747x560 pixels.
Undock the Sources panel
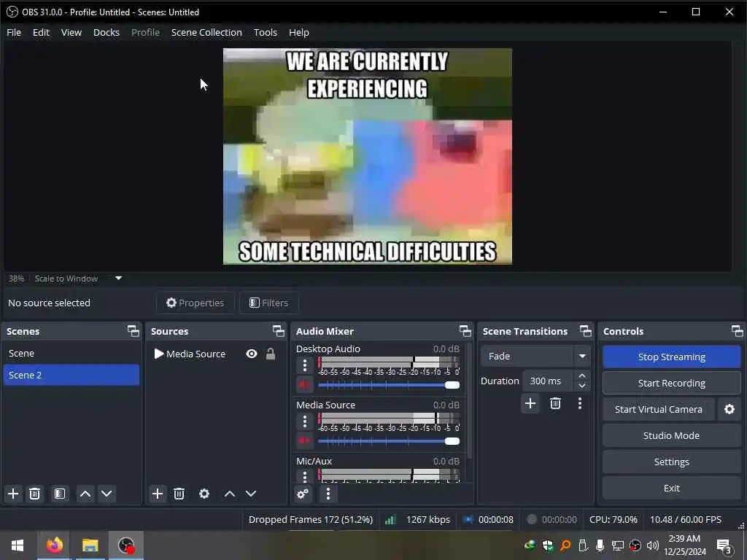278,331
